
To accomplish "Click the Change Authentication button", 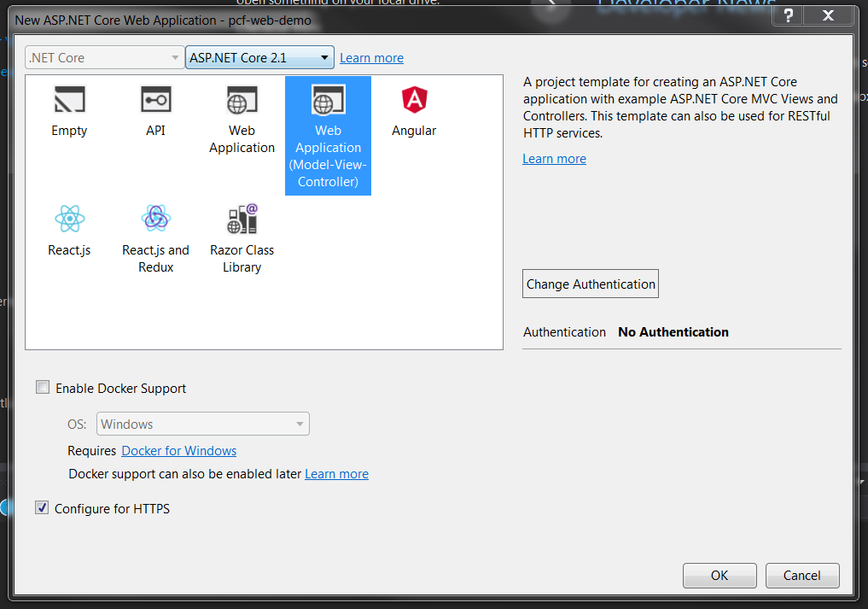I will [x=591, y=284].
